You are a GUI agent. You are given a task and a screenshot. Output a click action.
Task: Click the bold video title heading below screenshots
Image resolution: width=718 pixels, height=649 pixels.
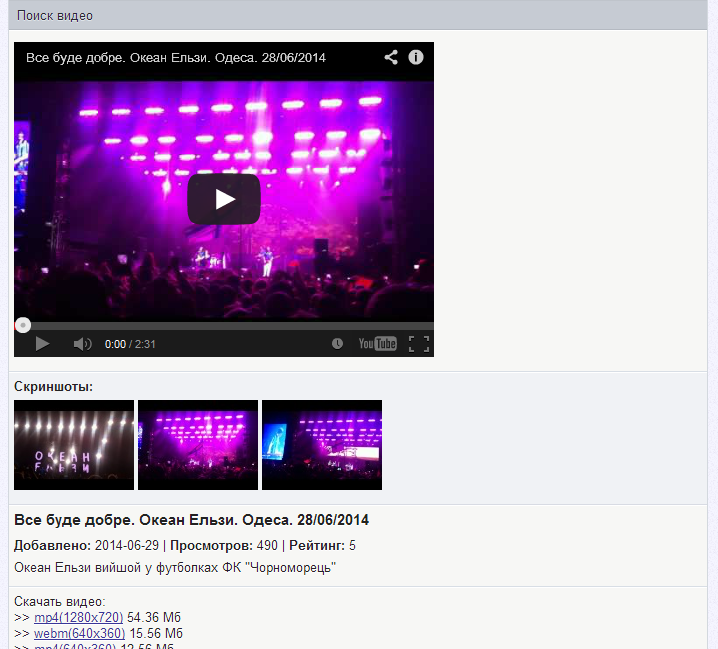click(x=192, y=521)
